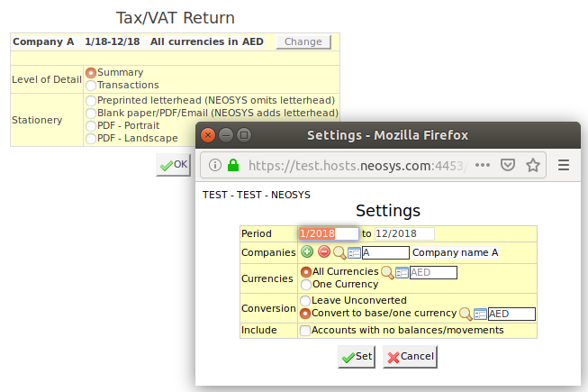Search conversion currency with magnifier icon
Image resolution: width=588 pixels, height=392 pixels.
click(x=466, y=314)
